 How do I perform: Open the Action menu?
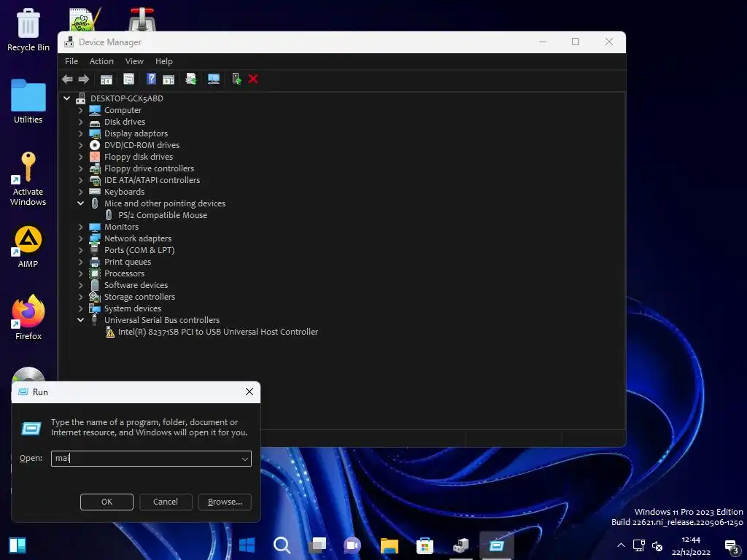101,61
